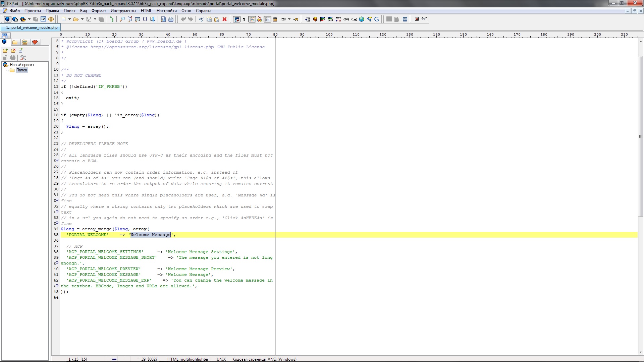Click the pin stay-on-top icon
This screenshot has height=362, width=644.
(296, 19)
